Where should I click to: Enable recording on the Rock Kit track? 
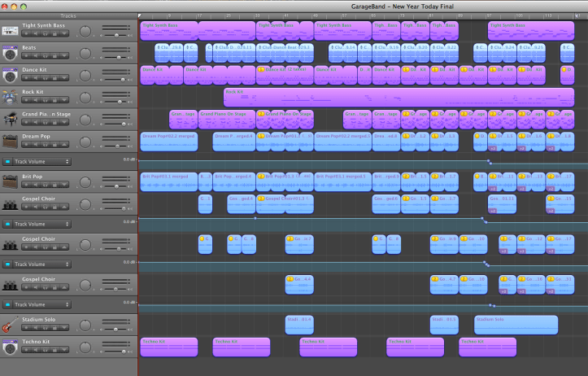pyautogui.click(x=26, y=100)
